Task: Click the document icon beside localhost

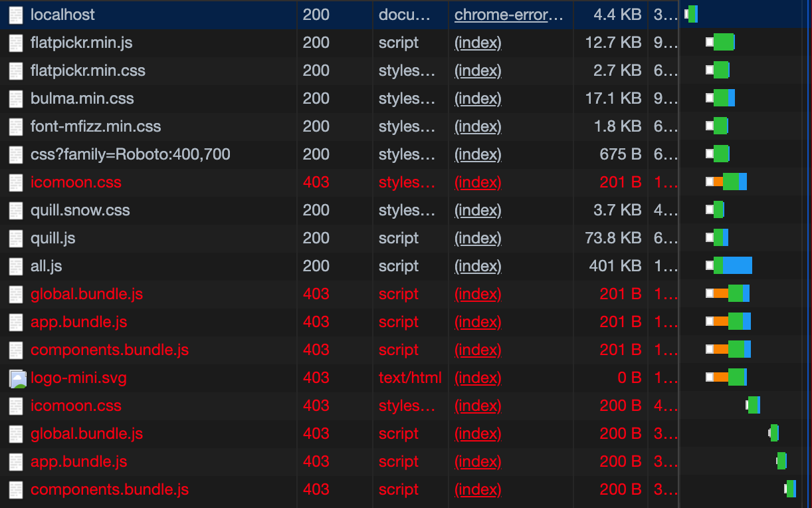Action: pyautogui.click(x=15, y=14)
